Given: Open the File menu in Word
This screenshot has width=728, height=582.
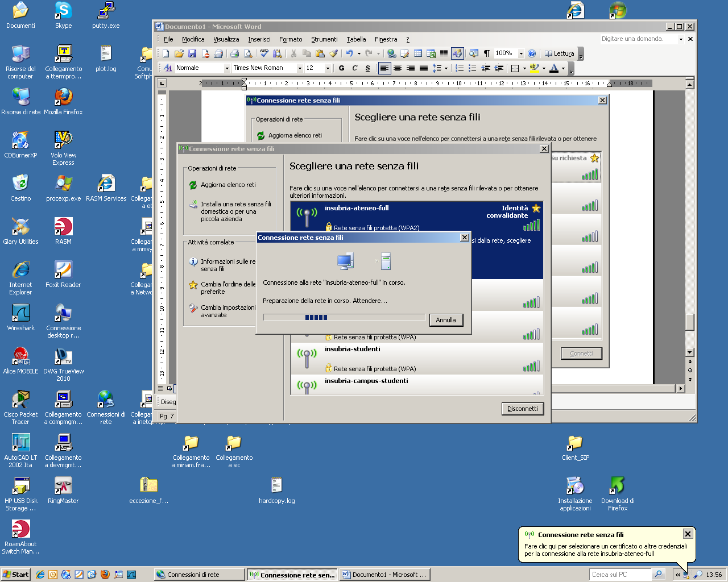Looking at the screenshot, I should point(168,39).
